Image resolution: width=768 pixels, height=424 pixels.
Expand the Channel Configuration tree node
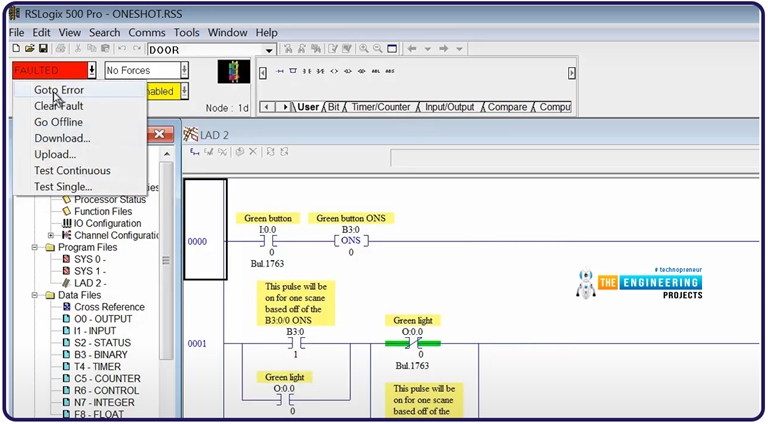coord(51,236)
